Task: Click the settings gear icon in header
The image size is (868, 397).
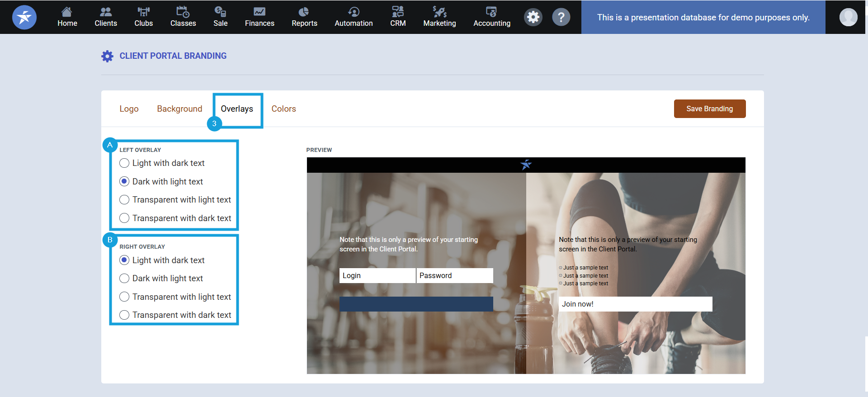Action: click(x=533, y=17)
